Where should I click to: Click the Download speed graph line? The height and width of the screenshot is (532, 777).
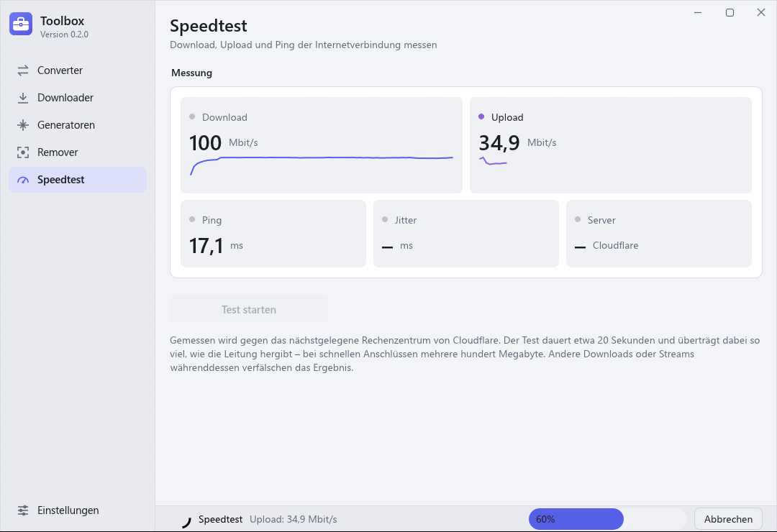[x=322, y=165]
